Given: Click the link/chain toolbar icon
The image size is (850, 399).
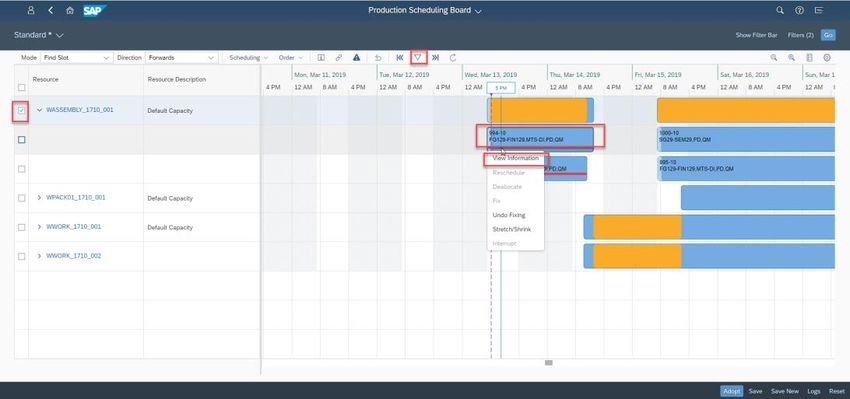Looking at the screenshot, I should 338,57.
